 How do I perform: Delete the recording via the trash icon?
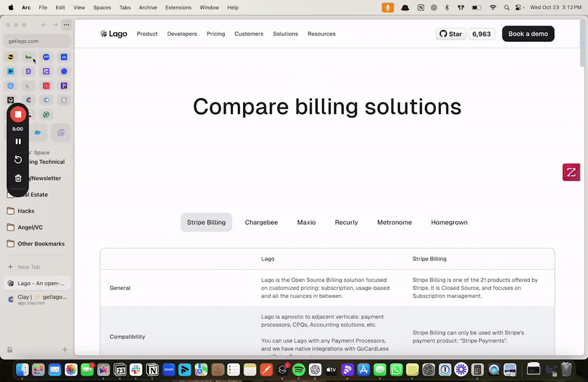pyautogui.click(x=18, y=178)
